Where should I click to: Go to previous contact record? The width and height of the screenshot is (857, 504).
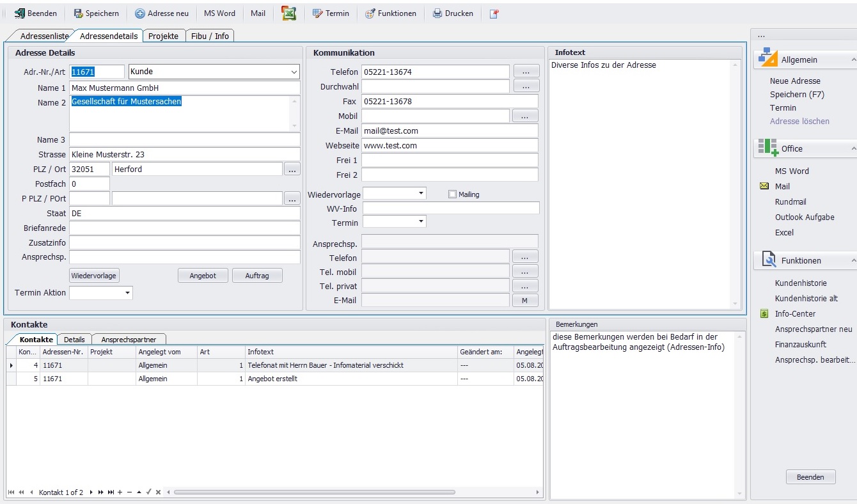tap(31, 492)
